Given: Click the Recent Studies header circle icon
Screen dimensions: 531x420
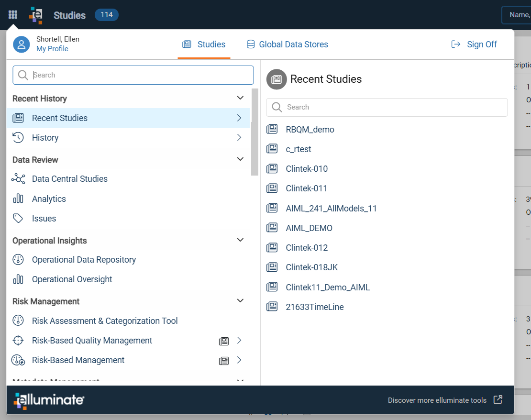Looking at the screenshot, I should click(277, 79).
